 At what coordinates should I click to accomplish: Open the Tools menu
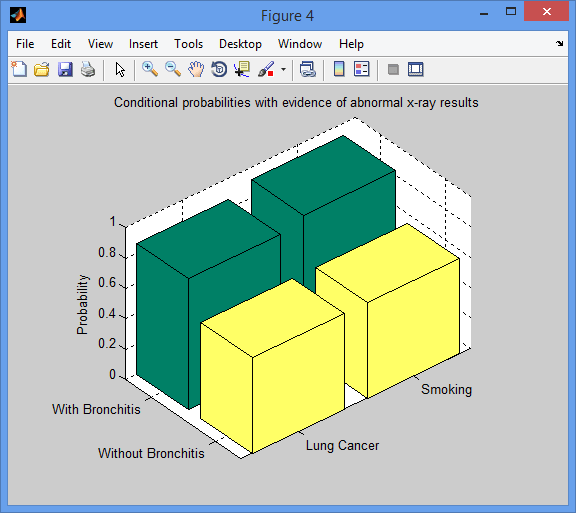(x=188, y=44)
